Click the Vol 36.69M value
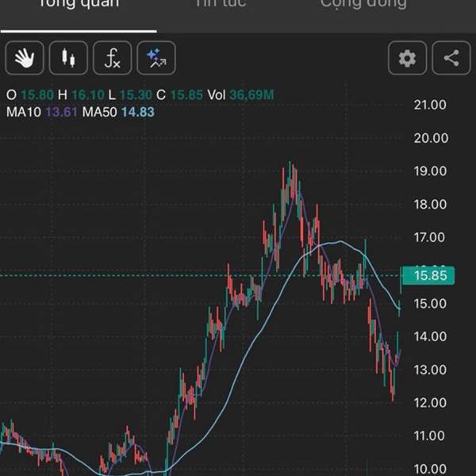Viewport: 476px width, 476px height. (240, 95)
